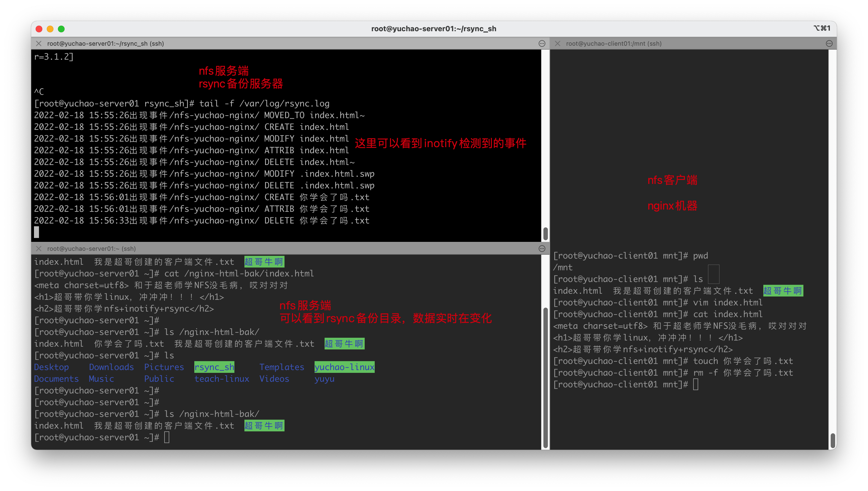
Task: Activate the rsync_sh pane title bar
Action: point(106,43)
